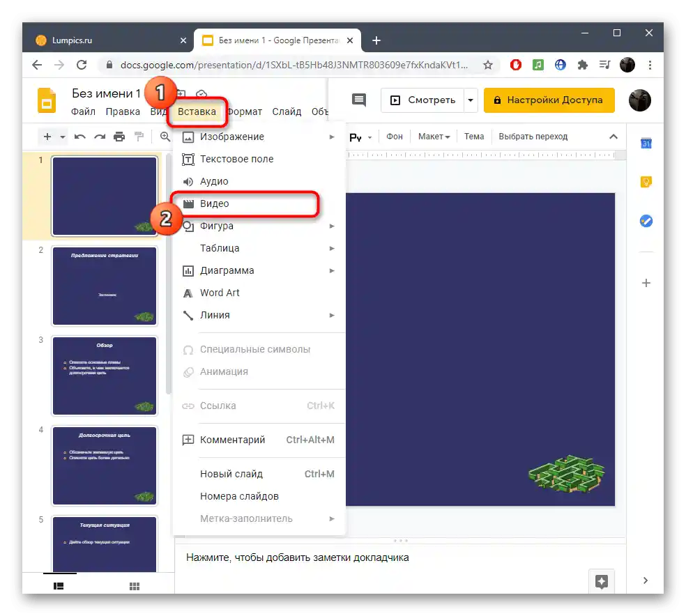Open the Файл menu

pos(83,111)
